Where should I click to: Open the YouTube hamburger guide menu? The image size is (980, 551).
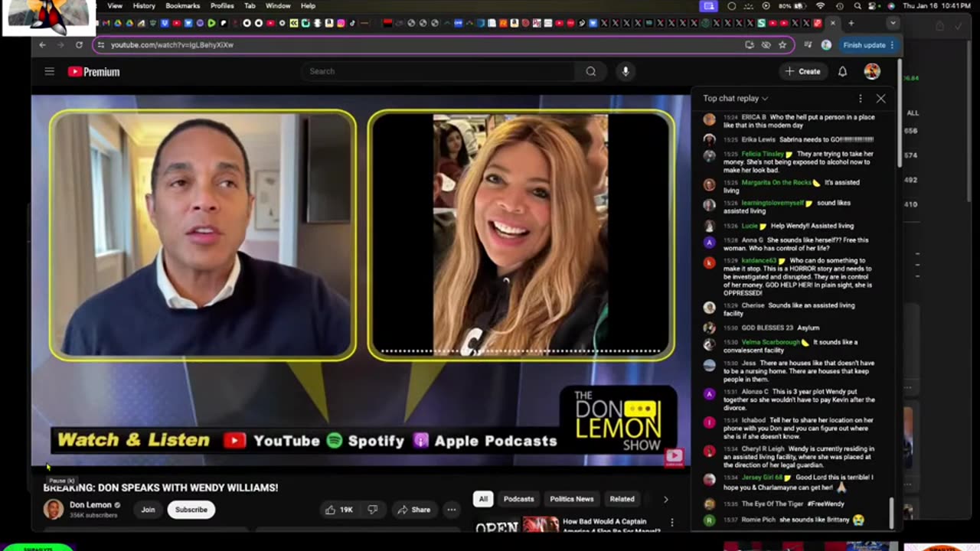[x=50, y=71]
